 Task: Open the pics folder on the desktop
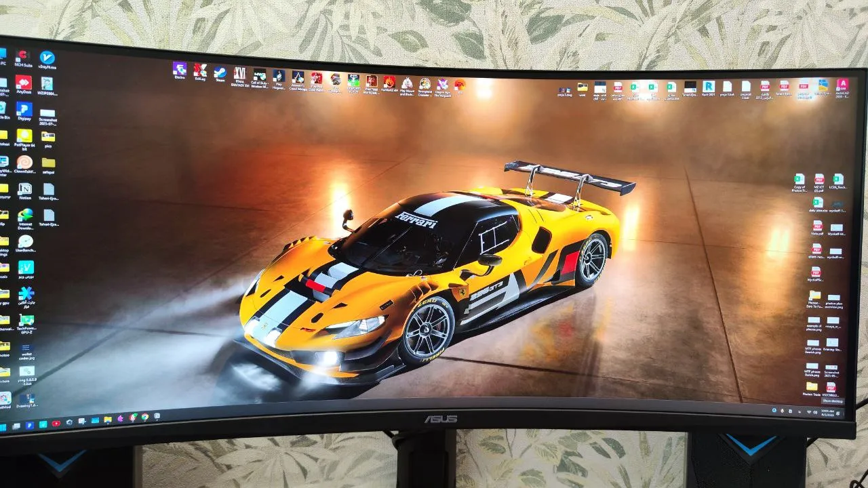point(48,137)
